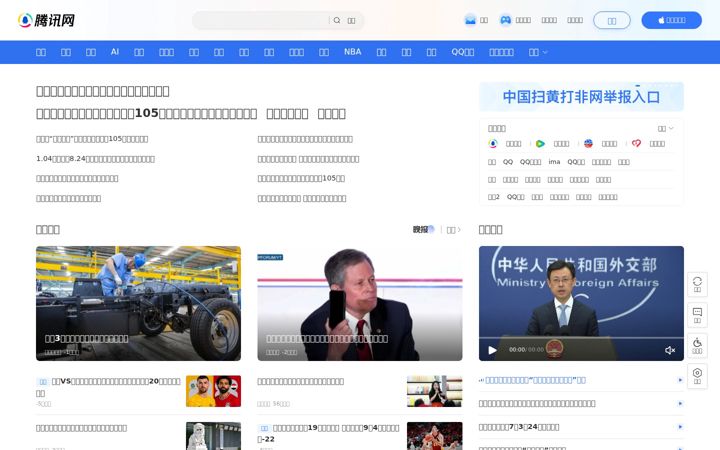Open the video list title with 7, 3, 24

pyautogui.click(x=519, y=427)
